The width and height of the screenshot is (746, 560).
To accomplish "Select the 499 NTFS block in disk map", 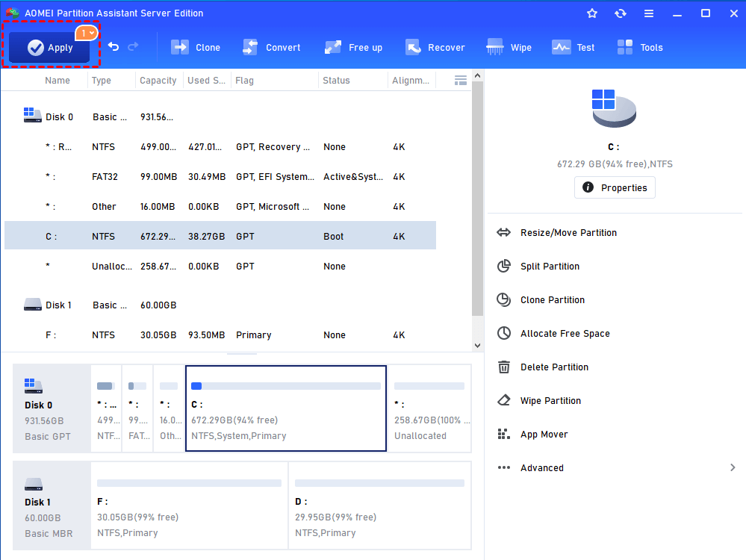I will (x=107, y=408).
